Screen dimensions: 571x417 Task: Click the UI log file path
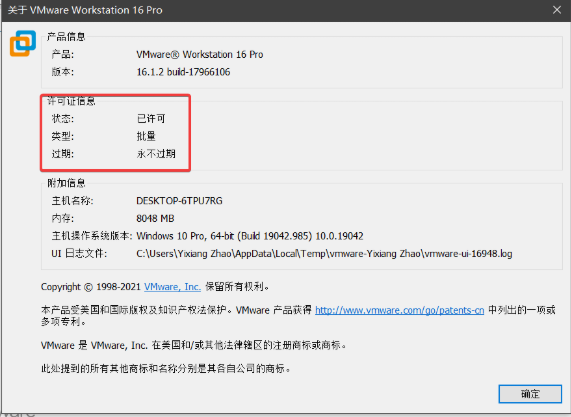(324, 253)
